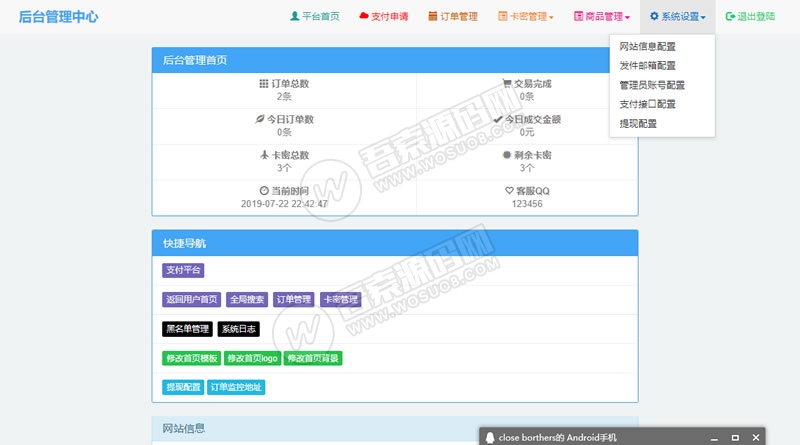Click the 后台管理中心 brand title
This screenshot has height=445, width=800.
click(59, 17)
